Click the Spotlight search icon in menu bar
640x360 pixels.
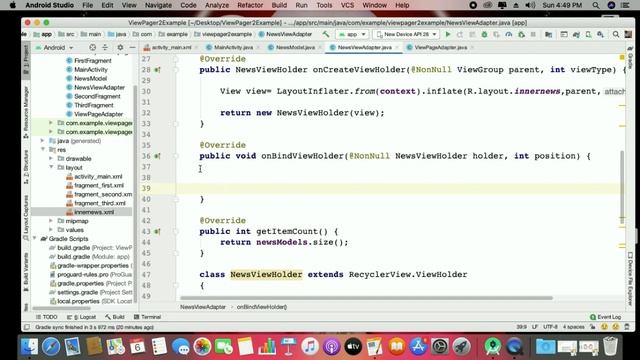click(x=596, y=5)
